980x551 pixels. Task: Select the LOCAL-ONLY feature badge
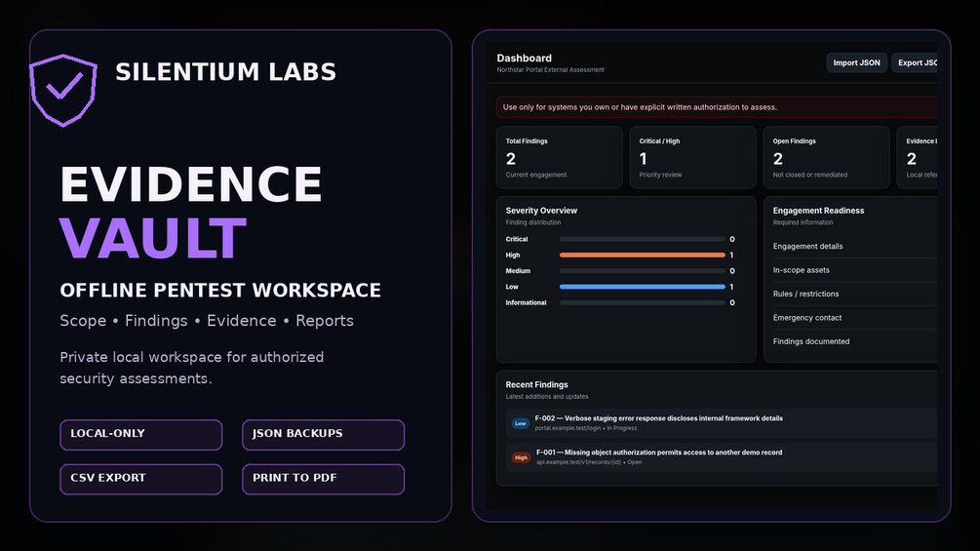click(x=141, y=435)
